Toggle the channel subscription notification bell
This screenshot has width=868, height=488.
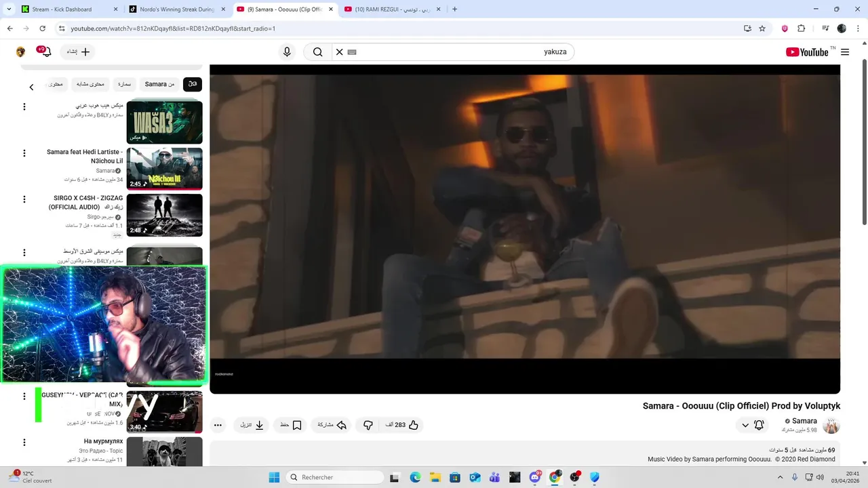point(759,425)
